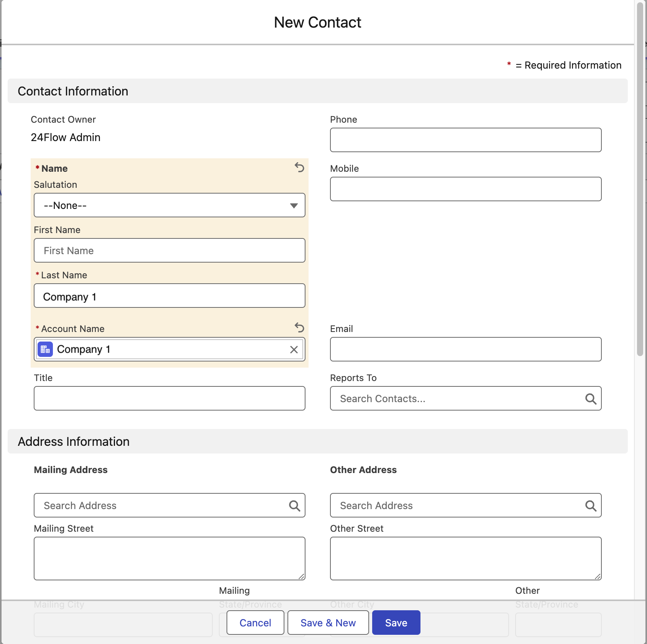Click the Company 1 account building icon
The width and height of the screenshot is (647, 644).
[x=45, y=349]
